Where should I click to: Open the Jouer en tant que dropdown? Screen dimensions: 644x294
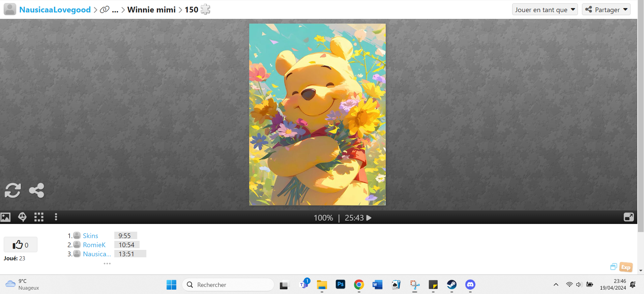tap(545, 10)
